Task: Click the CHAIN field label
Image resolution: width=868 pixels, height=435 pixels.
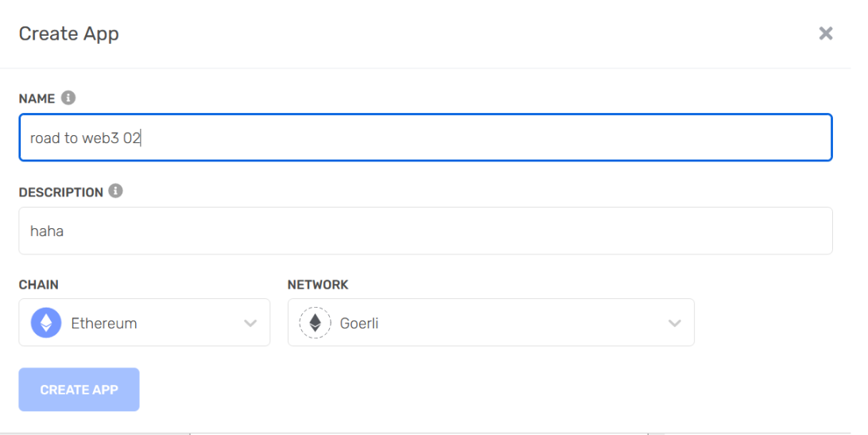Action: [38, 285]
